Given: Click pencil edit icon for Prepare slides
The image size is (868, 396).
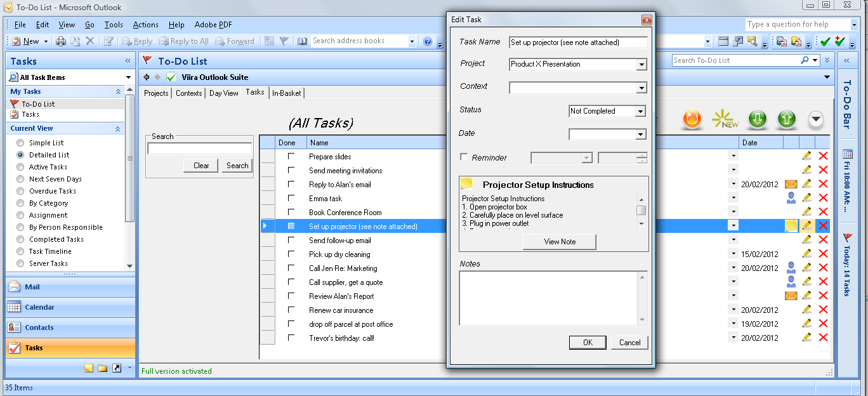Looking at the screenshot, I should coord(806,155).
